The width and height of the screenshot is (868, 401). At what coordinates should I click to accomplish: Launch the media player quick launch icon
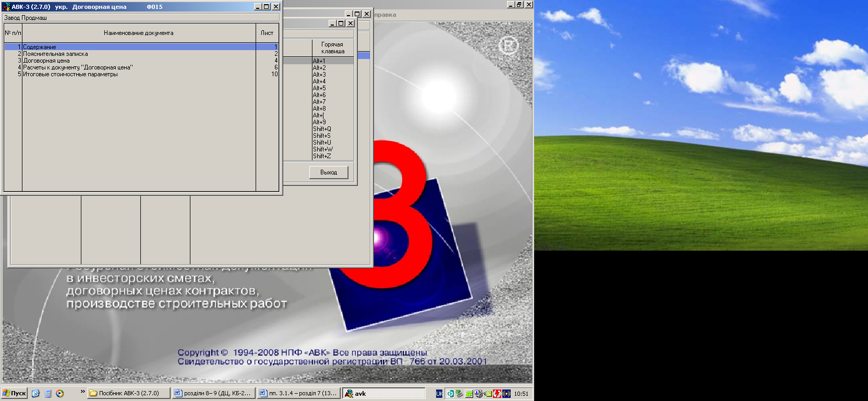[60, 393]
